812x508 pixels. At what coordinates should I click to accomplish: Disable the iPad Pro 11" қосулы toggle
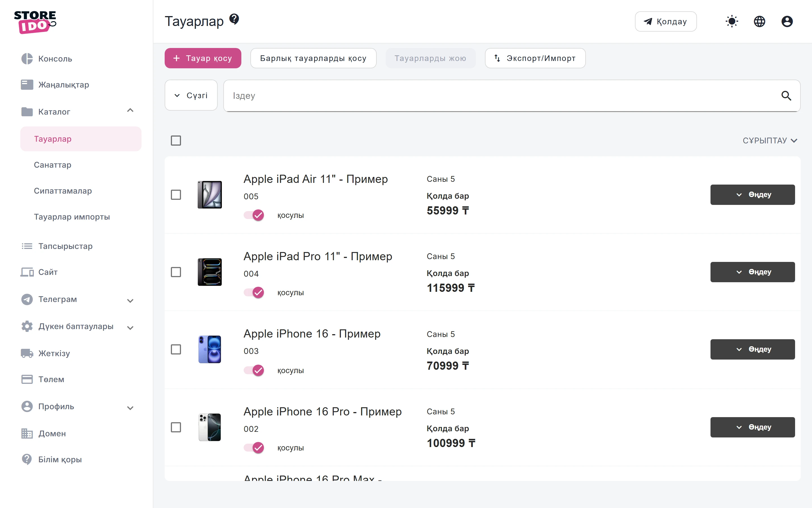tap(254, 292)
